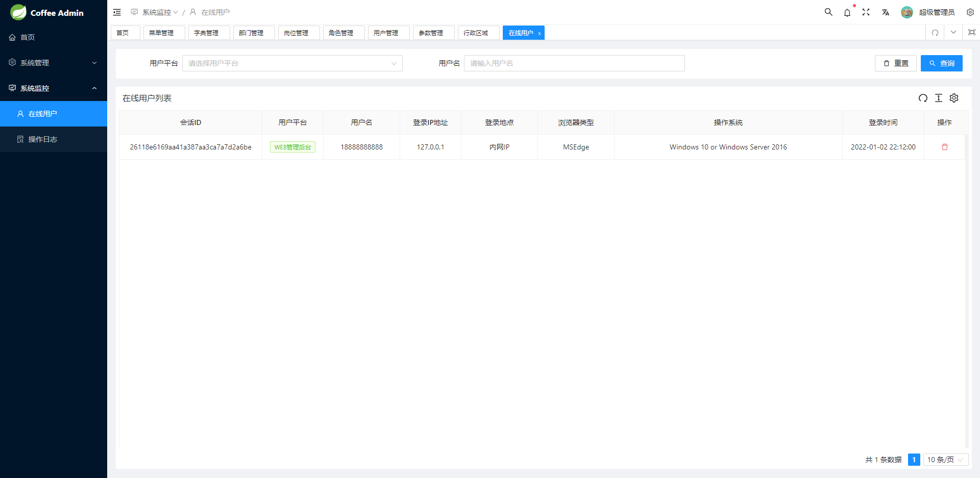Open 操作日志 in the sidebar

(x=43, y=139)
